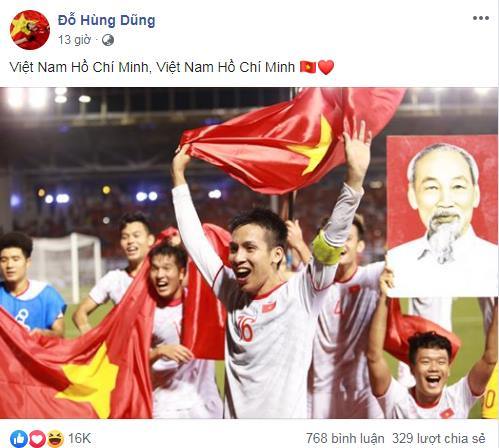Click the 13 giờ timestamp
This screenshot has height=448, width=499.
(x=74, y=40)
